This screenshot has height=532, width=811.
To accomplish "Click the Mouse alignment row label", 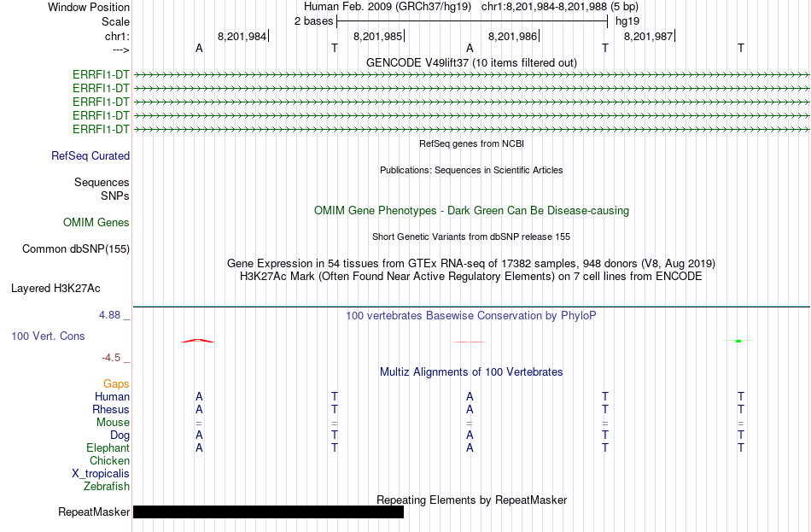I will point(113,423).
